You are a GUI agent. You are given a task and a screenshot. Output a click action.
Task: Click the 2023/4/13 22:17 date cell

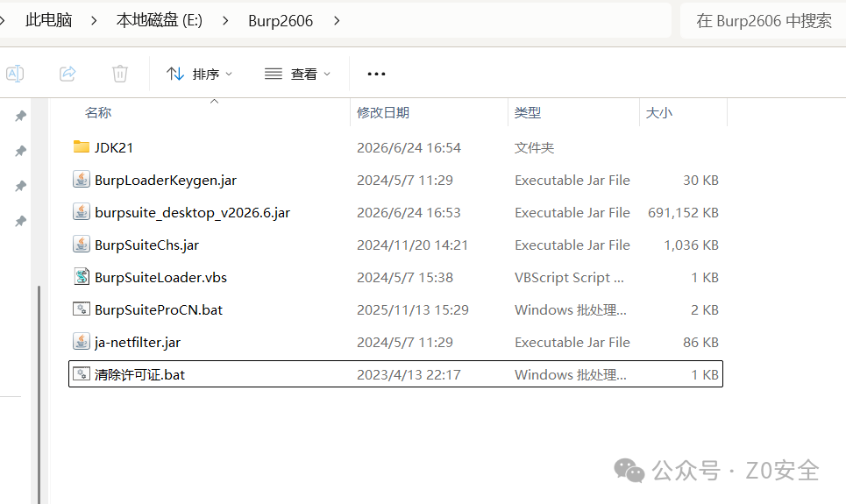(409, 374)
